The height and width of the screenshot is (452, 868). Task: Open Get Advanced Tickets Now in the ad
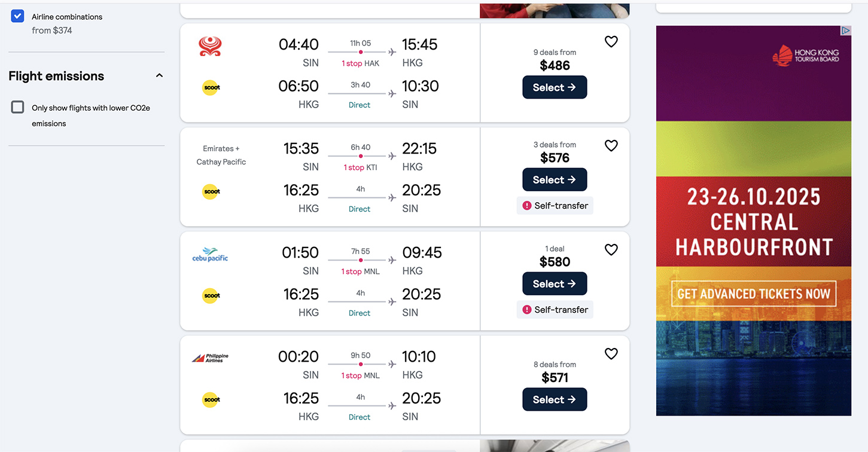(x=753, y=294)
